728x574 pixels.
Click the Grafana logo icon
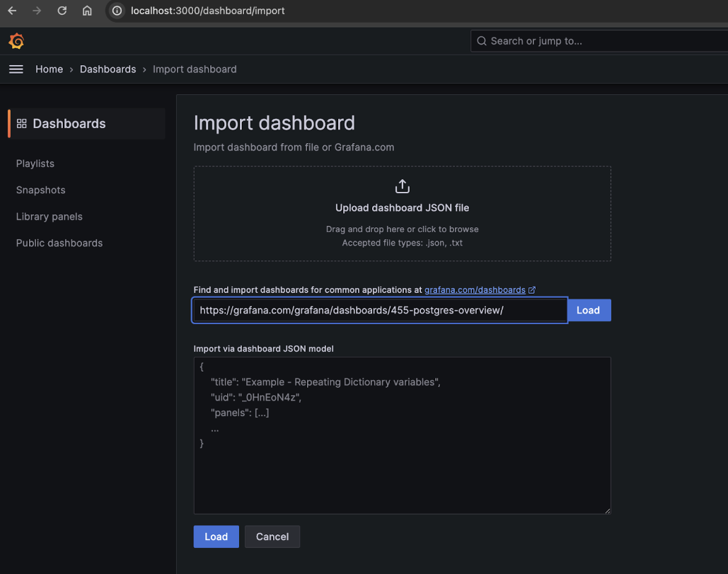coord(16,40)
